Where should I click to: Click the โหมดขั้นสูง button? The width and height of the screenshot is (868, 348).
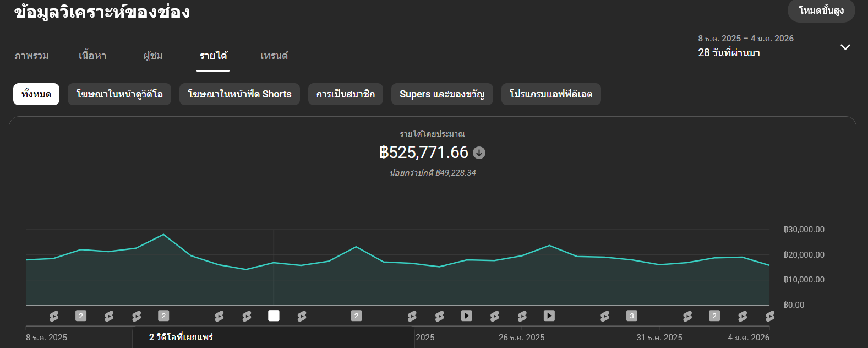click(x=821, y=11)
